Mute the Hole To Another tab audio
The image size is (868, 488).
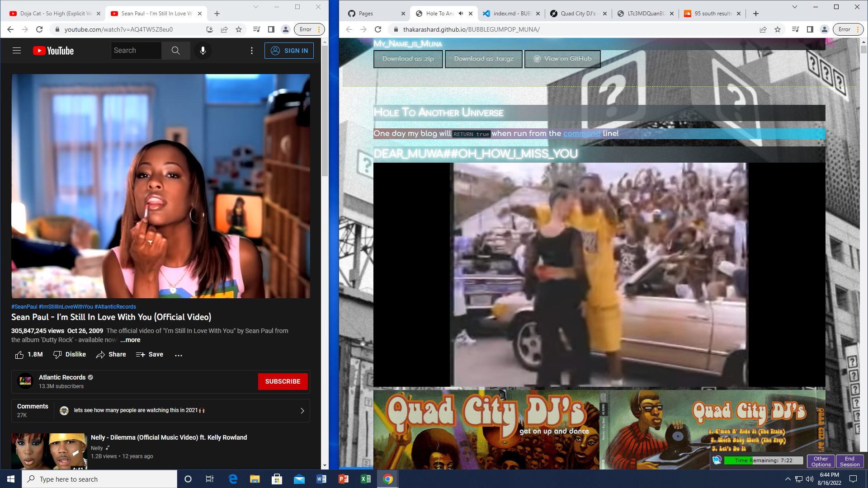click(461, 14)
